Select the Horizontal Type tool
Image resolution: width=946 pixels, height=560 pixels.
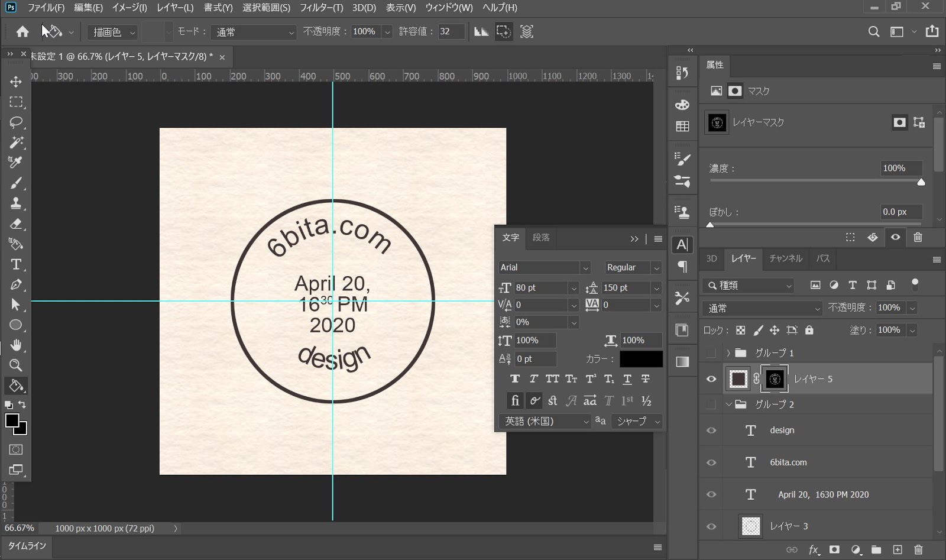pyautogui.click(x=16, y=264)
